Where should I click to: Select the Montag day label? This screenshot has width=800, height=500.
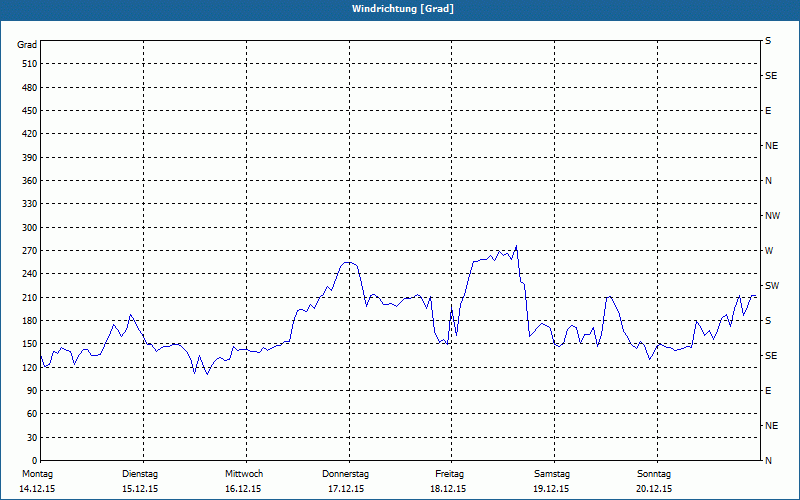pyautogui.click(x=36, y=473)
